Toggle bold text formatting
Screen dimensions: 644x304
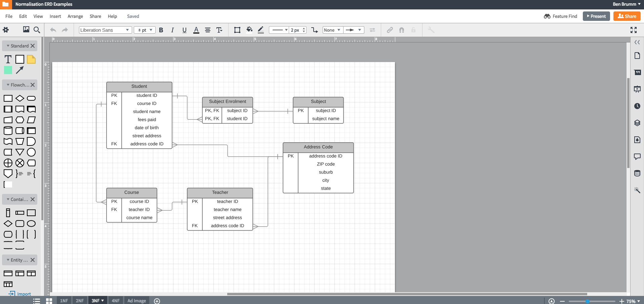click(x=161, y=30)
